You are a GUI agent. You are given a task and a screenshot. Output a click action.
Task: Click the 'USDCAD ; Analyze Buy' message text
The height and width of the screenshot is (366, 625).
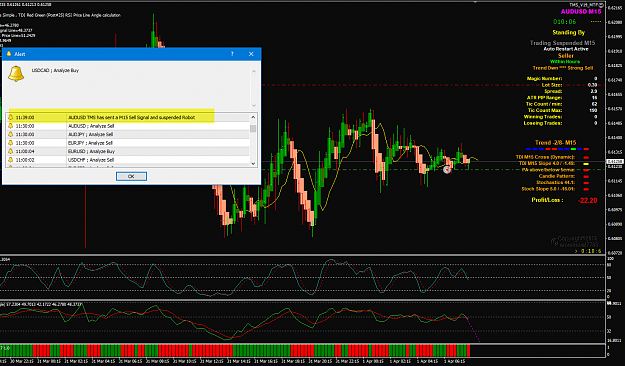pyautogui.click(x=55, y=70)
